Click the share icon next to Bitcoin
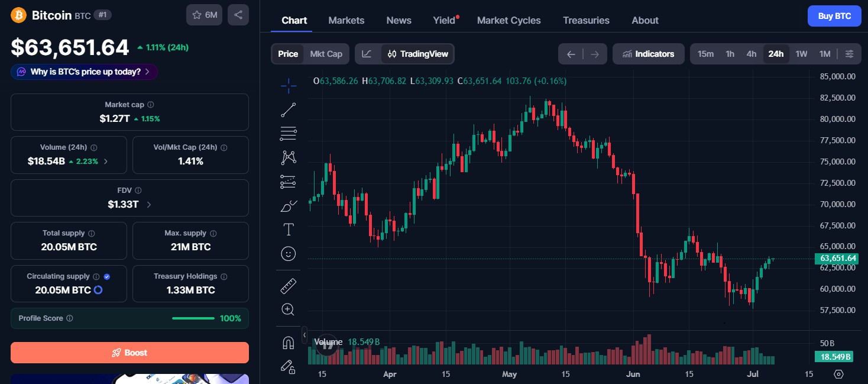868x384 pixels. [x=238, y=15]
